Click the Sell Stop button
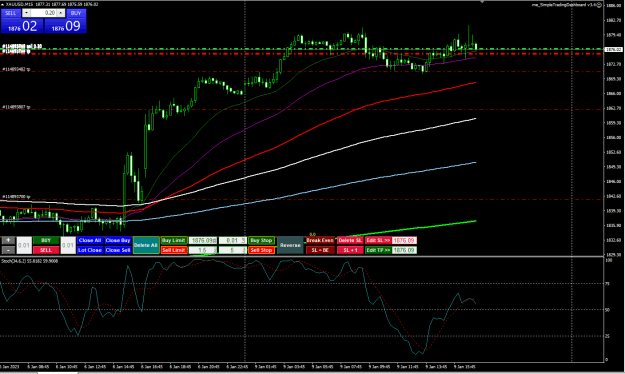 point(261,250)
